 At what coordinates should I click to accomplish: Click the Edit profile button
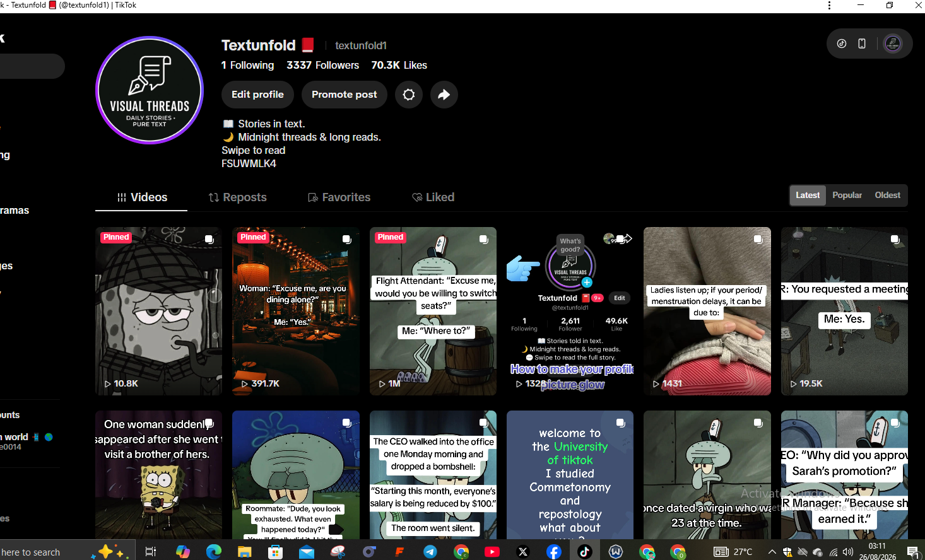(257, 95)
